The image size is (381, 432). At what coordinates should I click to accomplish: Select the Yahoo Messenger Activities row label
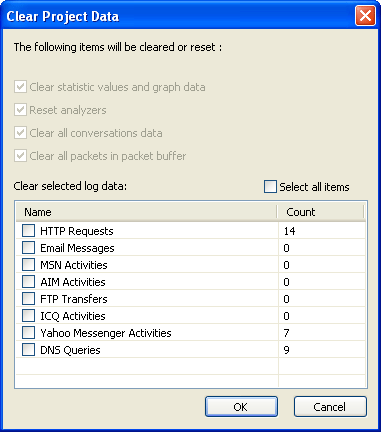pos(106,333)
